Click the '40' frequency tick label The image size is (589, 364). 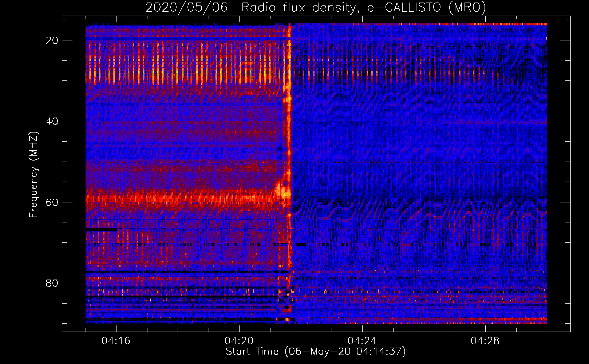(x=52, y=121)
